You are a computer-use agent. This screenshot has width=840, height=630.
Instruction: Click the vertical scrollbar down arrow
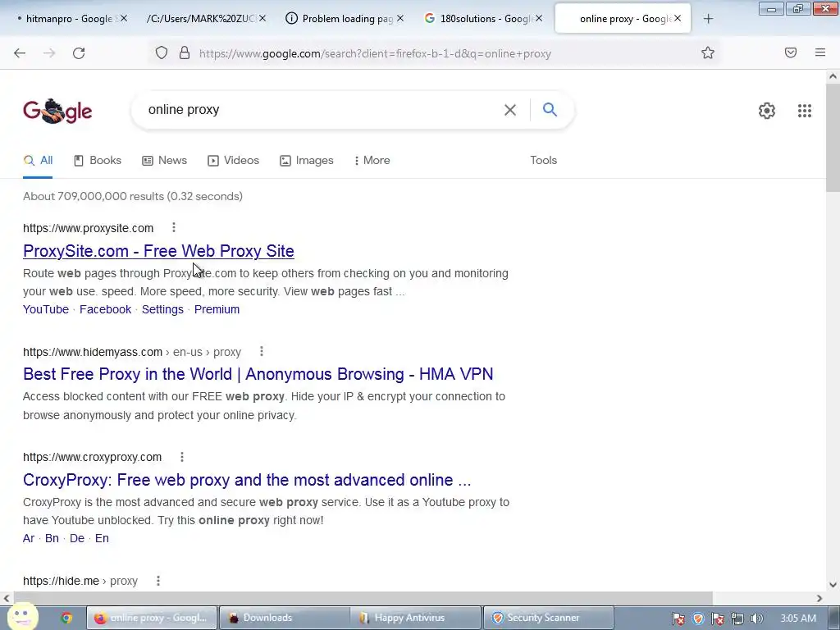coord(833,585)
